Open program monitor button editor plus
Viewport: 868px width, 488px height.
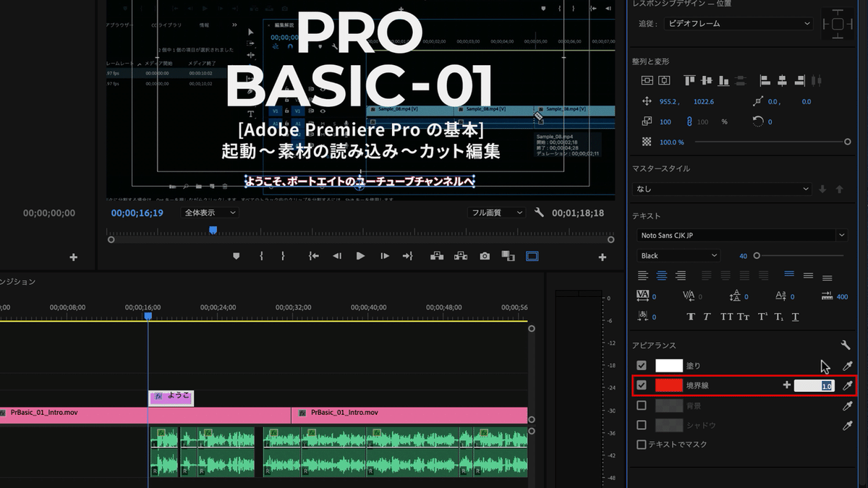click(x=603, y=257)
